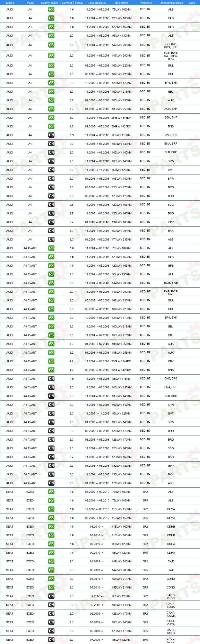
Task: Click the Oznaczenie silnika column header
Action: (171, 3)
